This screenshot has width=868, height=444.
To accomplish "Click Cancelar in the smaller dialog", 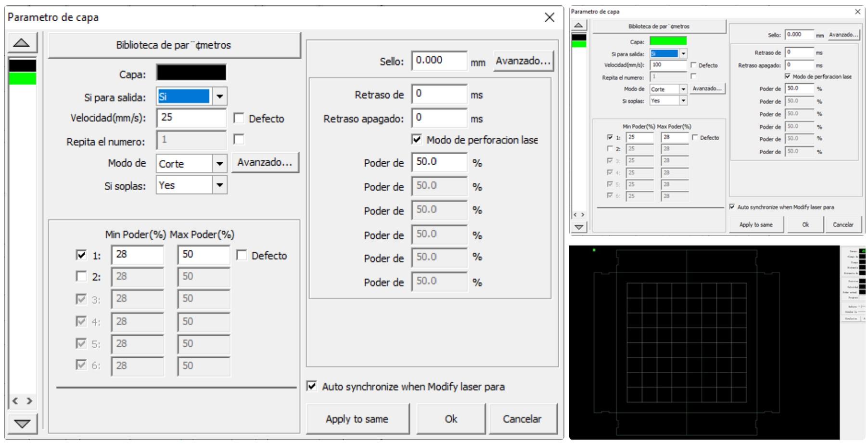I will [843, 224].
